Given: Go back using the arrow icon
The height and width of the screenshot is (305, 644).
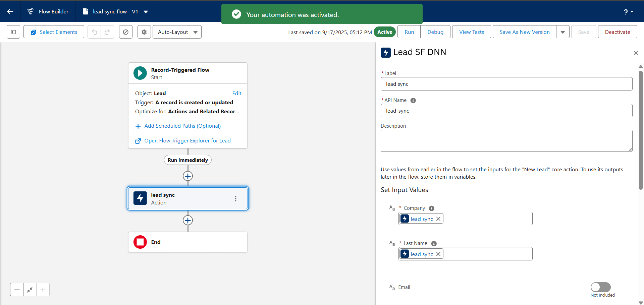Looking at the screenshot, I should pyautogui.click(x=10, y=11).
